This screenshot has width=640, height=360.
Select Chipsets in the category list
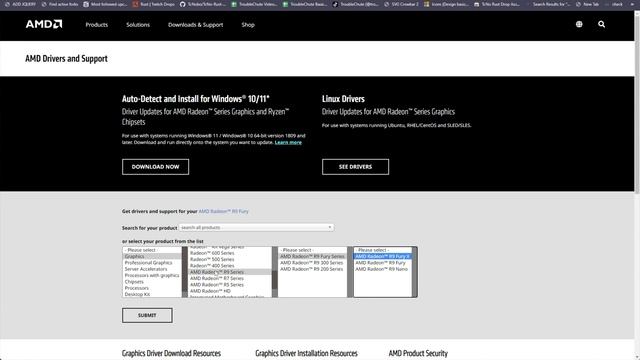[152, 282]
